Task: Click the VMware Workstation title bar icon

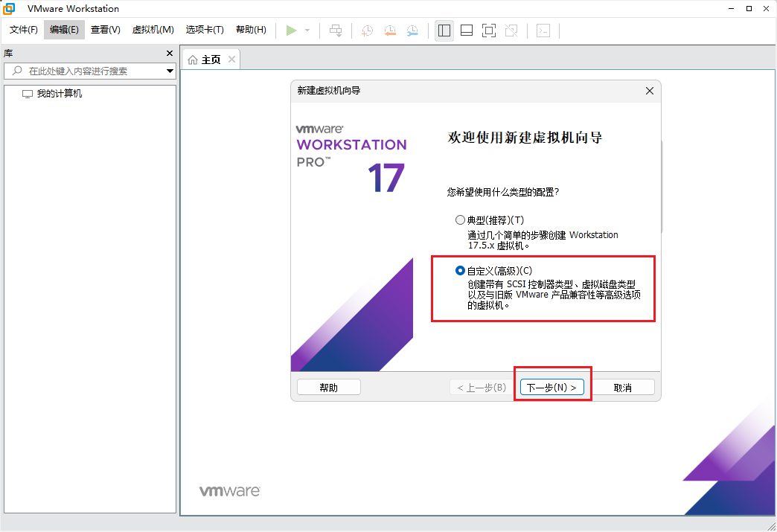Action: [x=9, y=8]
